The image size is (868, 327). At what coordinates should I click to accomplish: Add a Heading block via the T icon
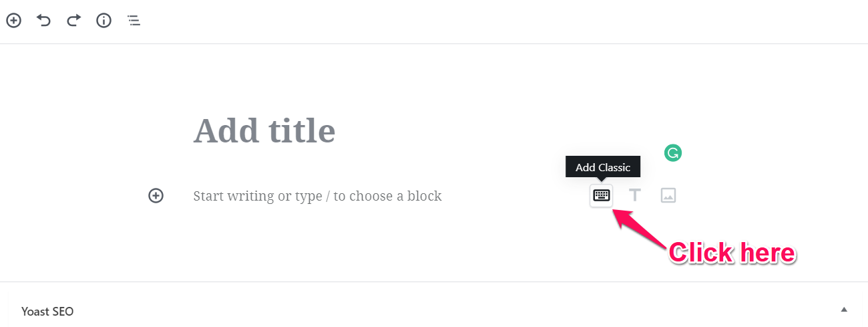[x=635, y=195]
